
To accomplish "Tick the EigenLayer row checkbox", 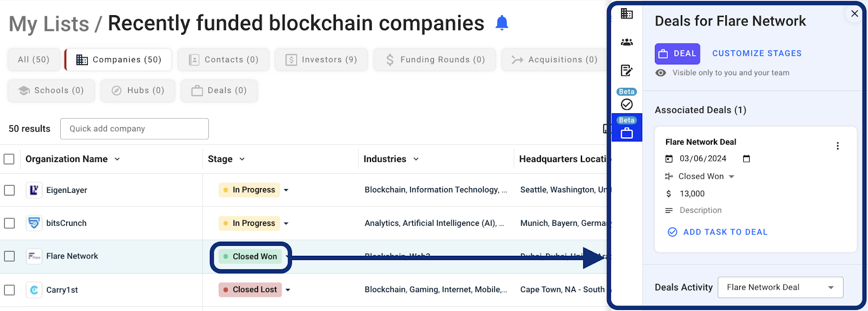I will click(9, 190).
